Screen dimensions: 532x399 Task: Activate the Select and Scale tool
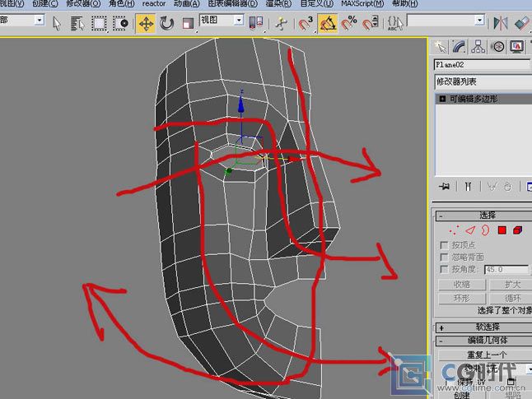pyautogui.click(x=188, y=23)
